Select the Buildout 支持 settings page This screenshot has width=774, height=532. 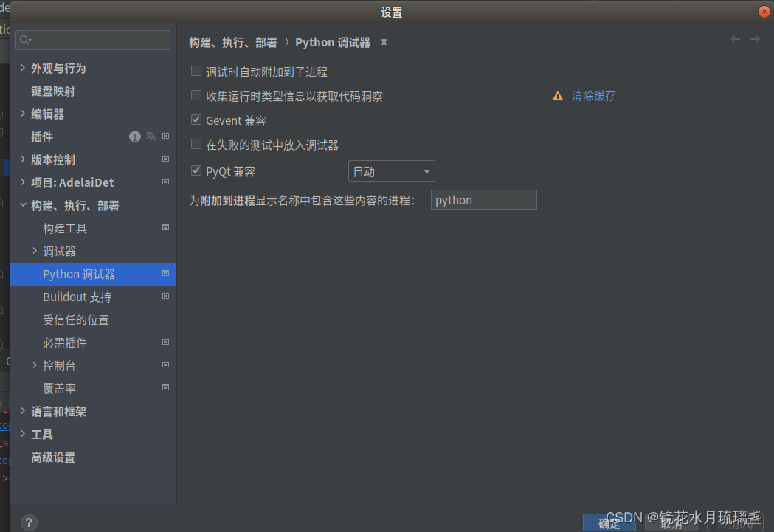tap(77, 297)
